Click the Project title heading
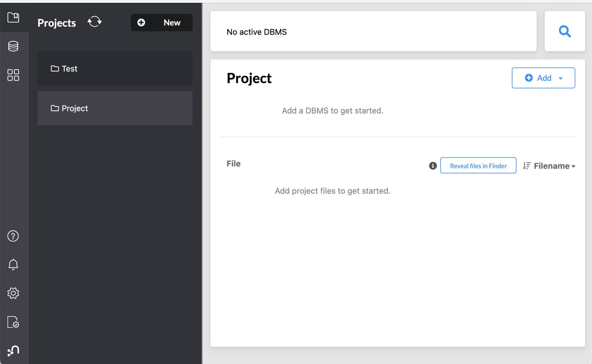 249,78
